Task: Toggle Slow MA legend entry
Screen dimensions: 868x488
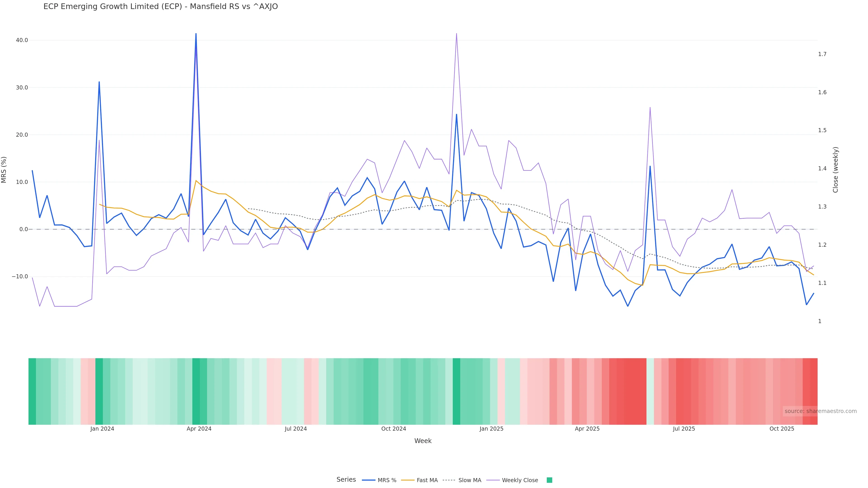Action: [469, 480]
